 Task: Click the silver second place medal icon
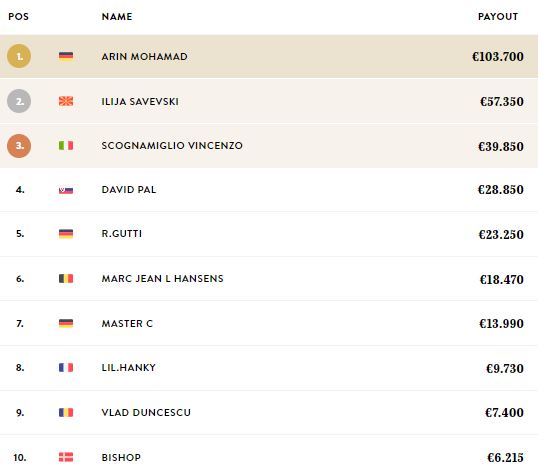point(19,101)
